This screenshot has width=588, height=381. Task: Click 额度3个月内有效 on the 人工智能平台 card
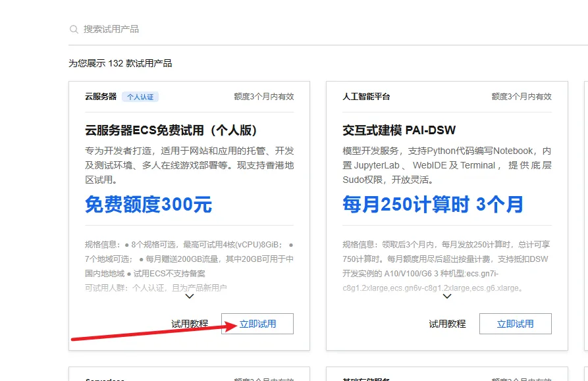click(521, 97)
